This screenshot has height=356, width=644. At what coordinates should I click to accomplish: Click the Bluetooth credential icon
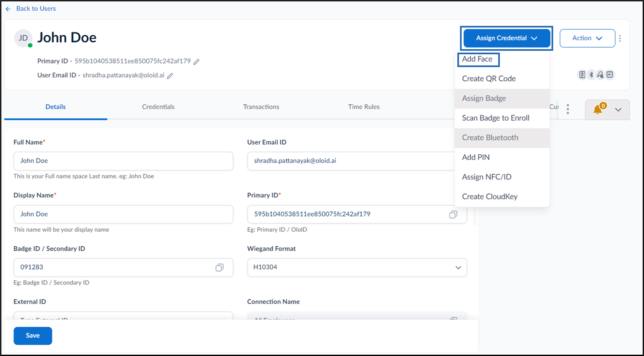coord(591,75)
